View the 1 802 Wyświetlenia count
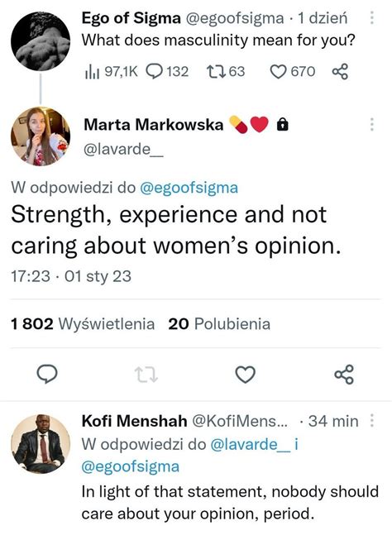This screenshot has width=392, height=535. pos(83,324)
